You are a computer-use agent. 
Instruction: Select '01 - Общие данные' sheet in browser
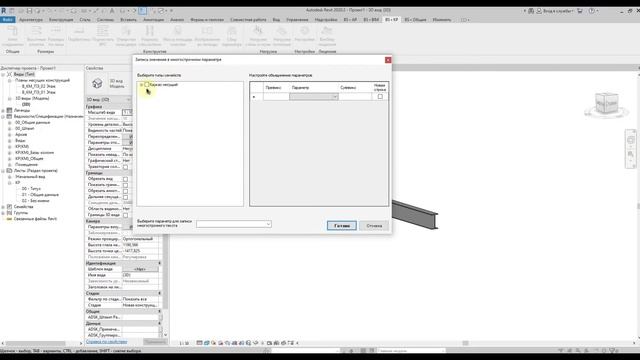[40, 195]
